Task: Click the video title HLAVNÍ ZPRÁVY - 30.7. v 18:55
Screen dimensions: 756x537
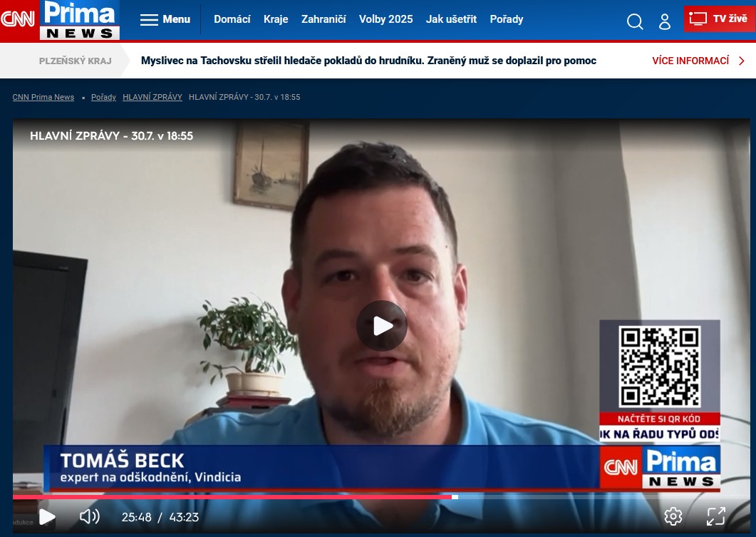Action: pyautogui.click(x=111, y=136)
